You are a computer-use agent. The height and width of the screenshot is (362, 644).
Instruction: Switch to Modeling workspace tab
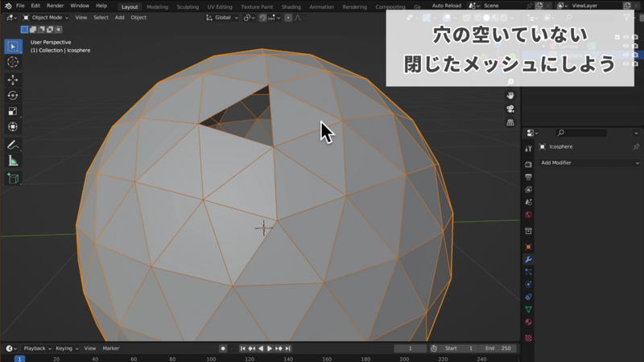tap(157, 6)
